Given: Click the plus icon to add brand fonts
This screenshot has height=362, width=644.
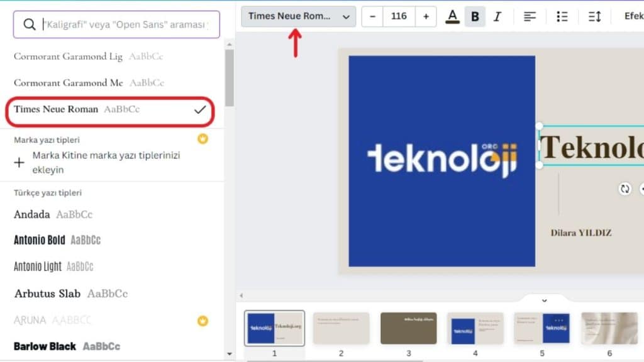Looking at the screenshot, I should click(19, 163).
